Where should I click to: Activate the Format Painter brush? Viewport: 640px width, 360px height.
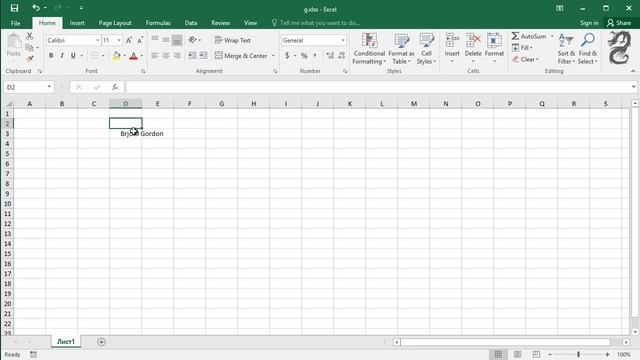[29, 59]
